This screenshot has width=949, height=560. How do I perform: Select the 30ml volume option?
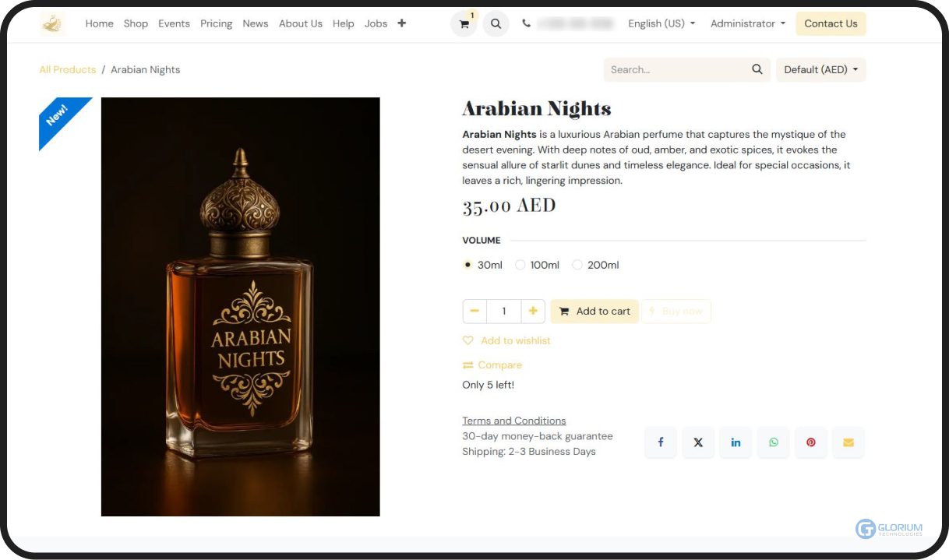(x=467, y=265)
